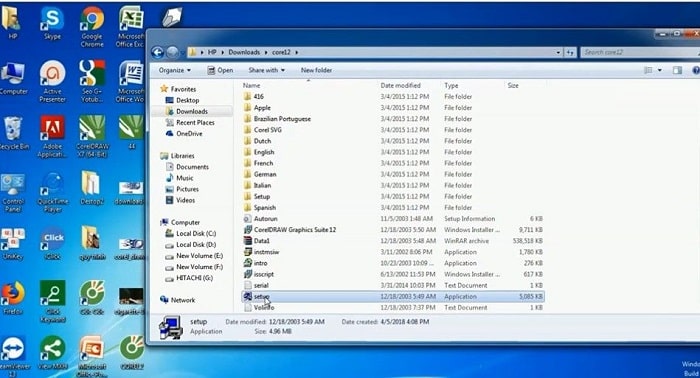Click the Open toolbar button
This screenshot has width=700, height=378.
[220, 70]
